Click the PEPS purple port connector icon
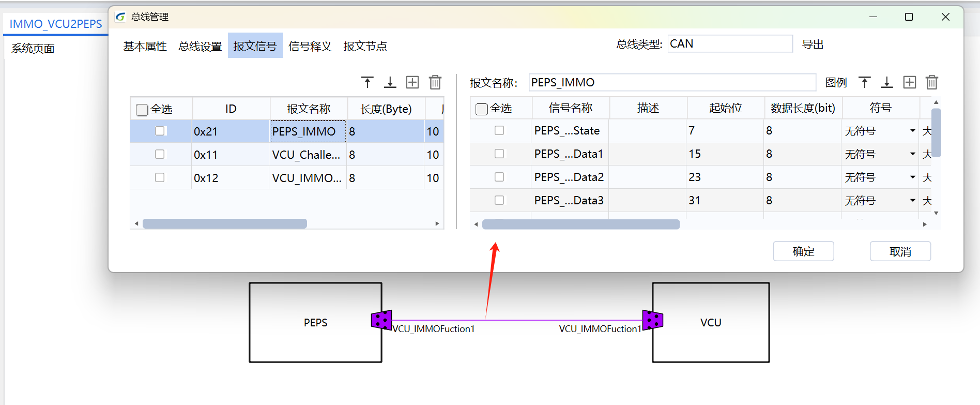 [381, 320]
